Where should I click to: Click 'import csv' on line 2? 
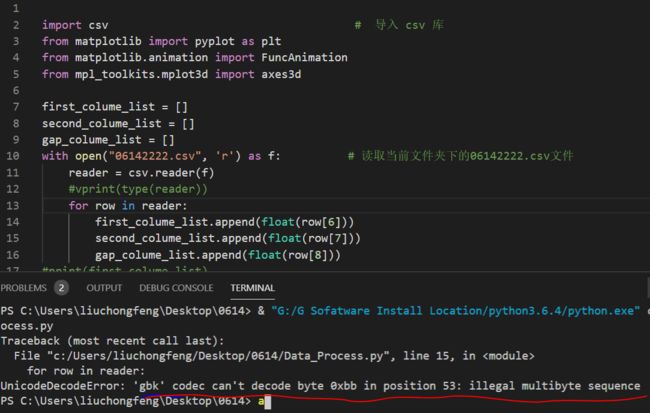click(x=75, y=25)
